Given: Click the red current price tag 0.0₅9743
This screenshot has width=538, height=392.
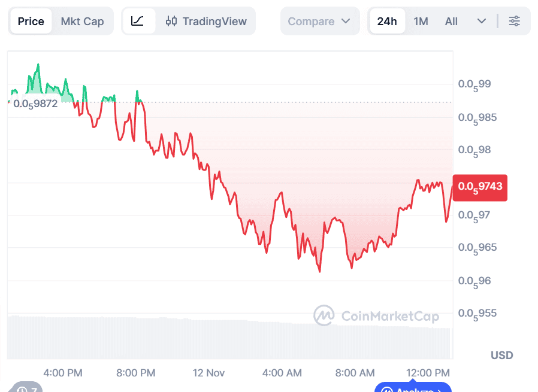Looking at the screenshot, I should pos(480,187).
